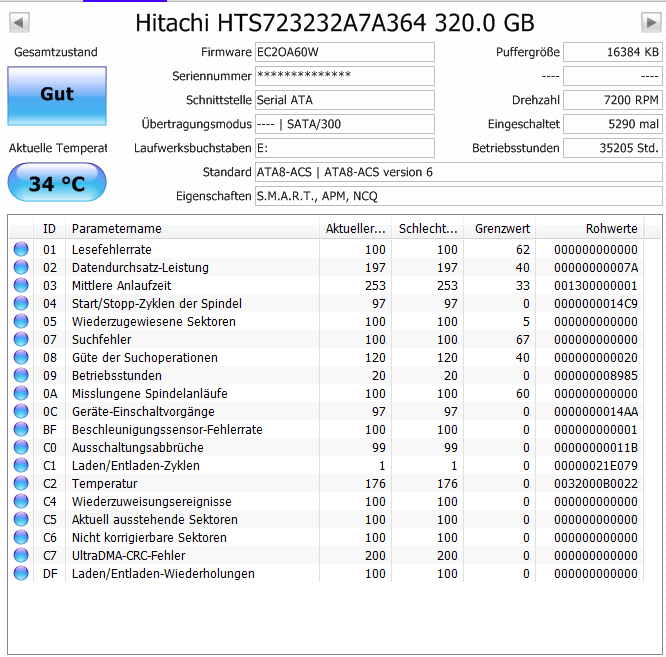
Task: Click the Gut health status button
Action: tap(57, 96)
